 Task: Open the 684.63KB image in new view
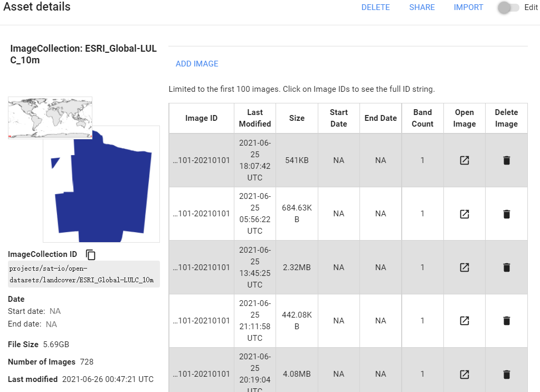(465, 214)
